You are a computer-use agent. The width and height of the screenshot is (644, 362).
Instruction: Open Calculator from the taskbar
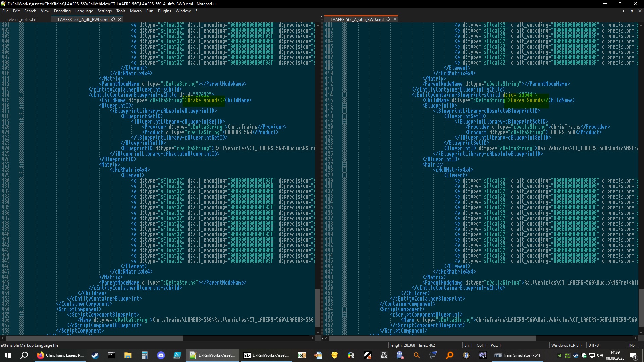[144, 355]
